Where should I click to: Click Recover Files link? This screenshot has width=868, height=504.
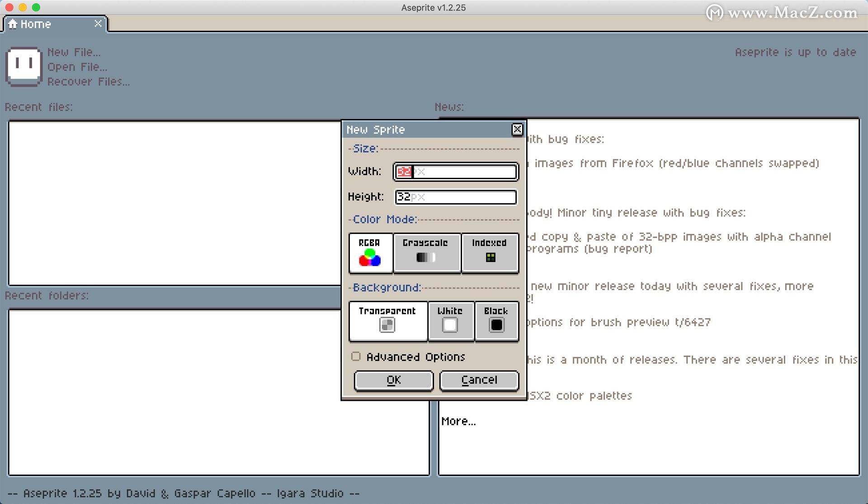pyautogui.click(x=89, y=82)
